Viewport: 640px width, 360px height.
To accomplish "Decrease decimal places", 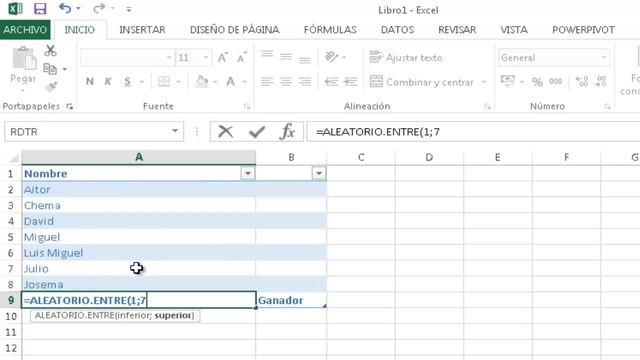I will click(601, 81).
